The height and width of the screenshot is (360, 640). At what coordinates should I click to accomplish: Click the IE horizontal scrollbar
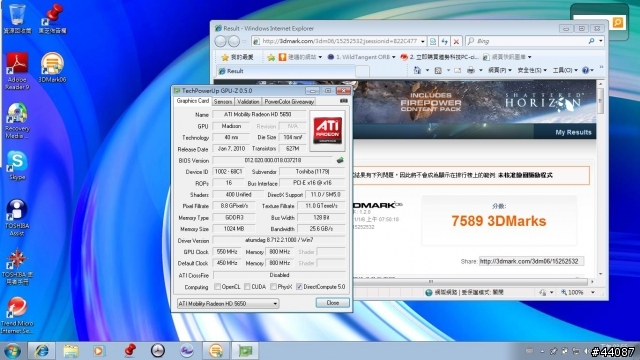(431, 282)
